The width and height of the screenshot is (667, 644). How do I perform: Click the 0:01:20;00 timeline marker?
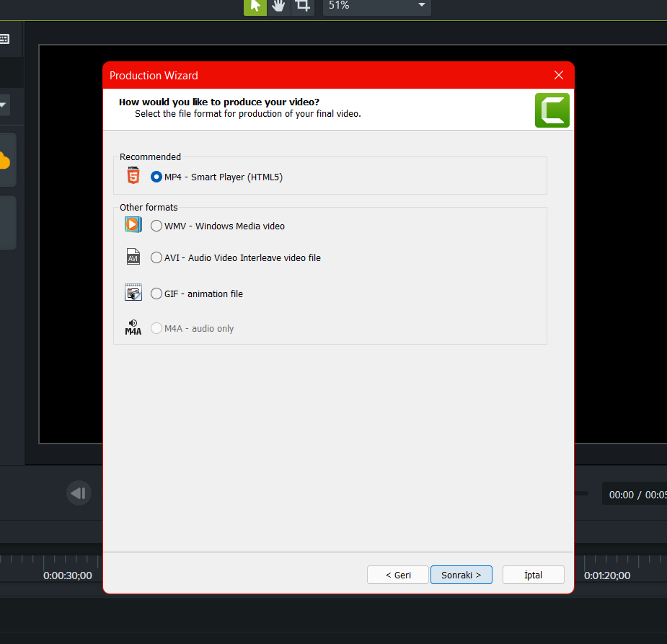[607, 575]
